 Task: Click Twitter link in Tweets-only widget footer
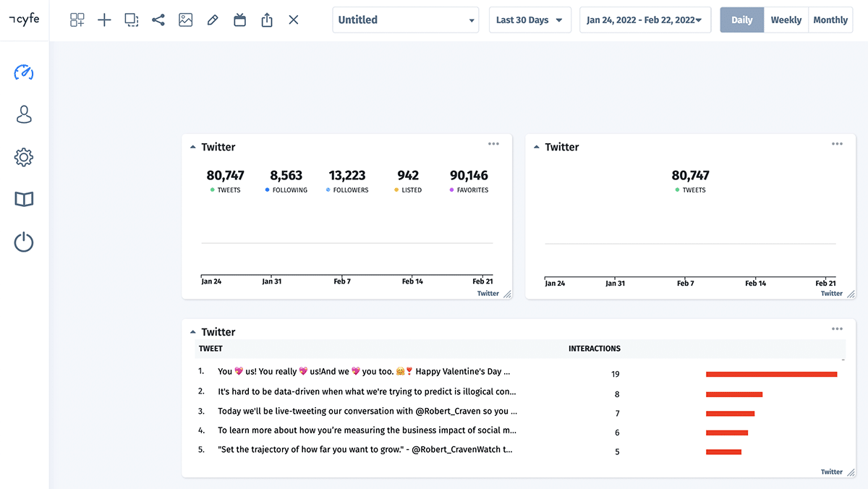832,294
